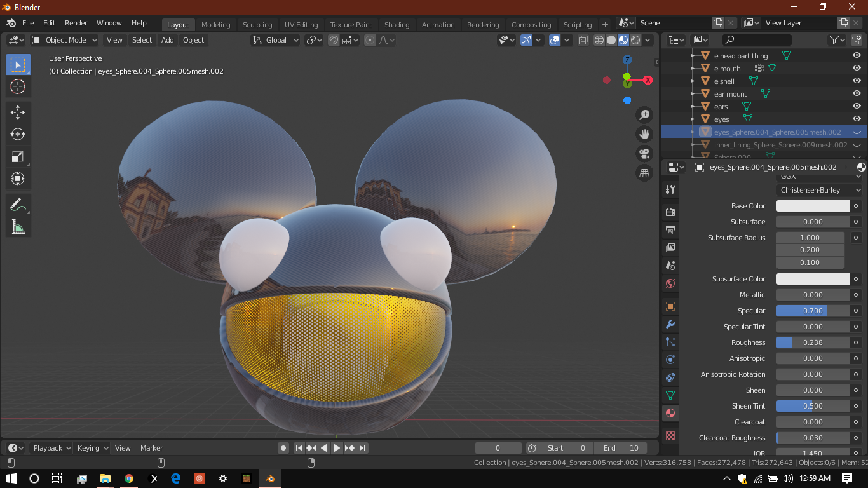Switch to the UV Editing workspace tab
The image size is (868, 488).
click(x=301, y=25)
